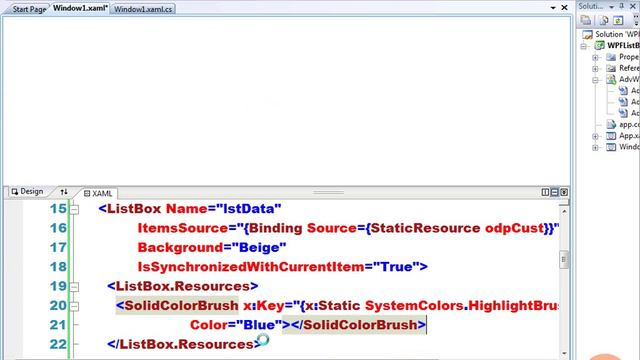
Task: Select the vertical split view icon
Action: point(545,192)
